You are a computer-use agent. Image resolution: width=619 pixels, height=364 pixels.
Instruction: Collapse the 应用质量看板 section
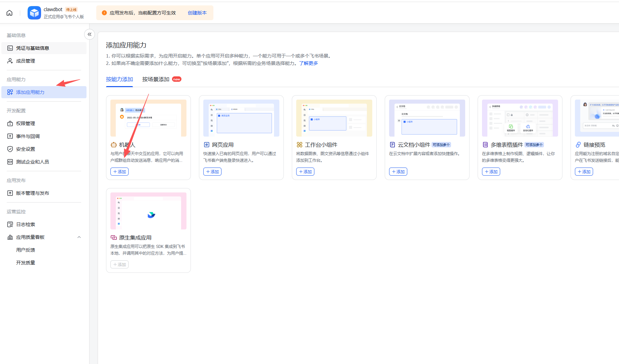click(79, 237)
